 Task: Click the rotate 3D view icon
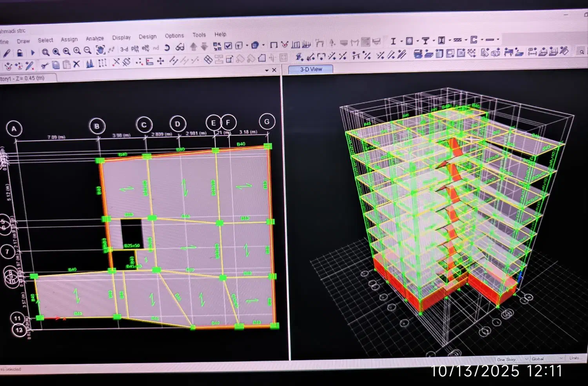(167, 48)
